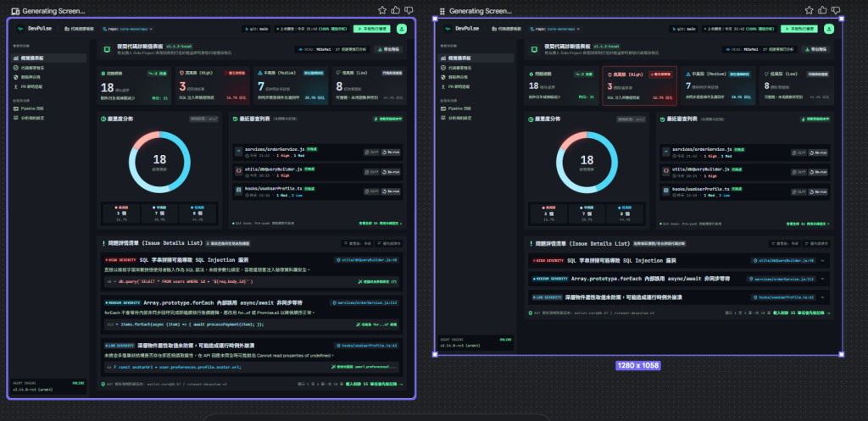Open repo: core-monorepo dropdown in left frame

pyautogui.click(x=128, y=28)
